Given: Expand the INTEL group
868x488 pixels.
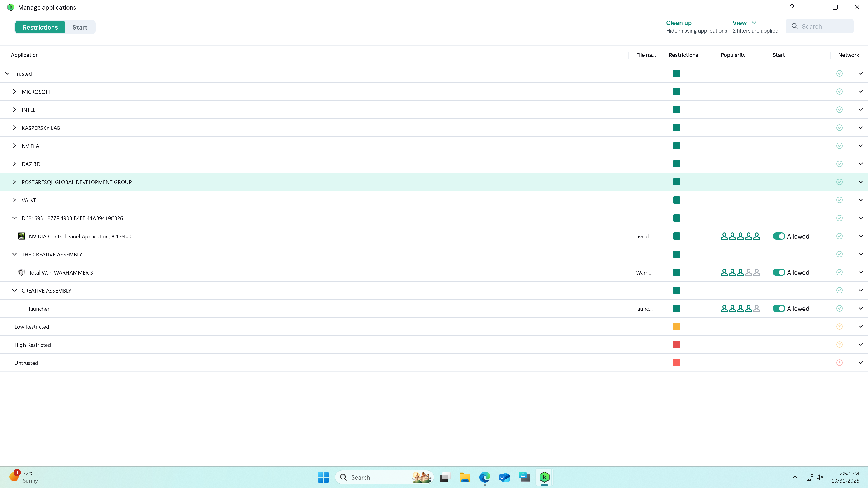Looking at the screenshot, I should tap(14, 109).
